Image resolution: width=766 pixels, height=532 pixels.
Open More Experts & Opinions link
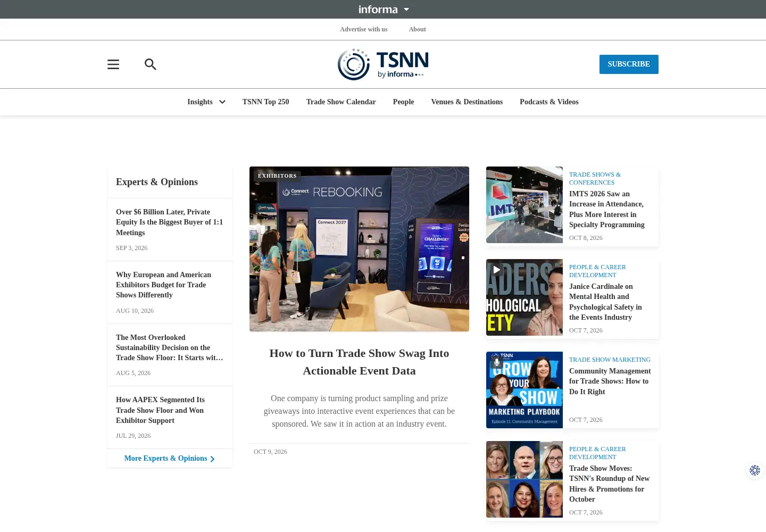(x=165, y=459)
